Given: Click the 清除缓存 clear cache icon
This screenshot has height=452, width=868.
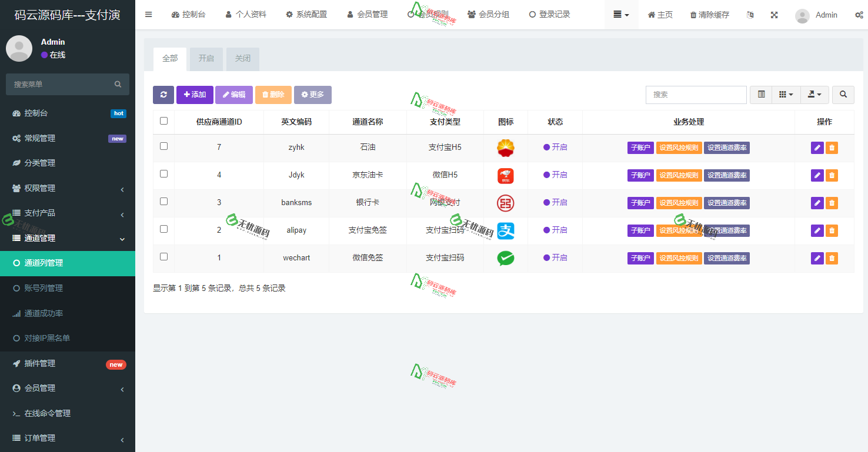Looking at the screenshot, I should pos(709,15).
